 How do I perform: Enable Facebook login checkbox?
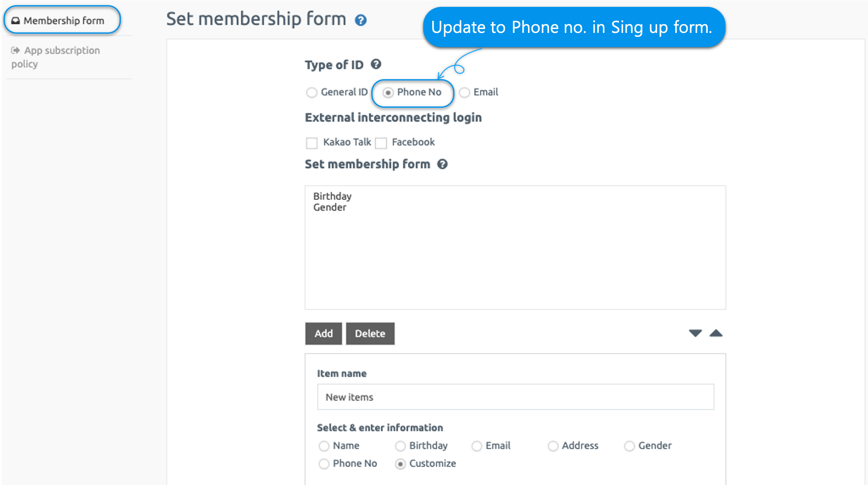(381, 143)
